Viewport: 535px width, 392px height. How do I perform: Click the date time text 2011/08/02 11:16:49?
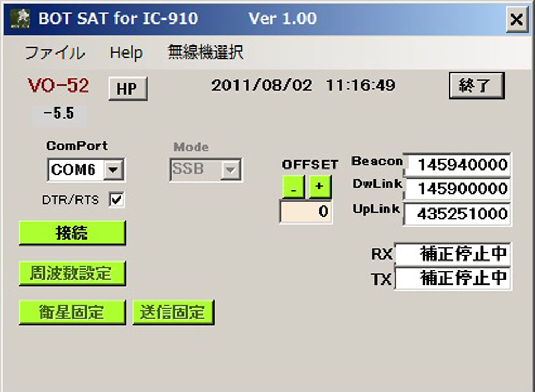tap(303, 85)
